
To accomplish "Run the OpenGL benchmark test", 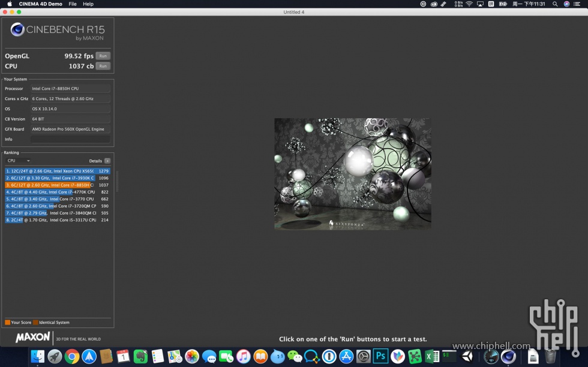I will [103, 56].
